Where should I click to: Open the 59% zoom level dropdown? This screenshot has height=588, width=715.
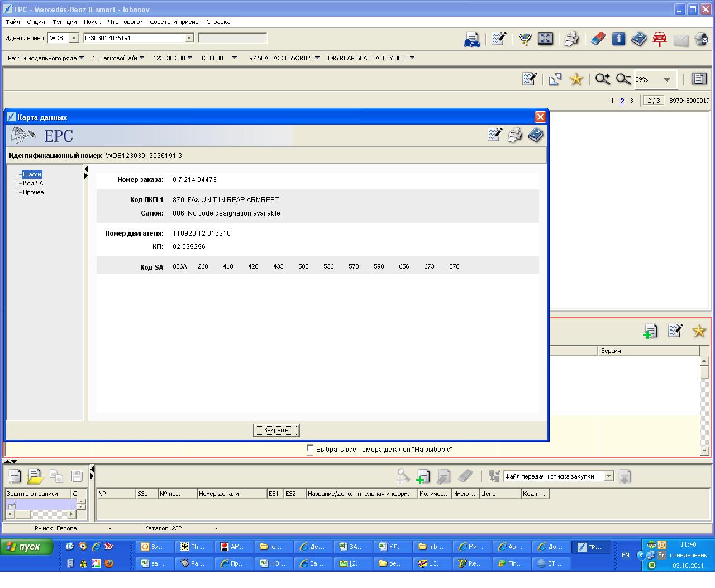[667, 80]
